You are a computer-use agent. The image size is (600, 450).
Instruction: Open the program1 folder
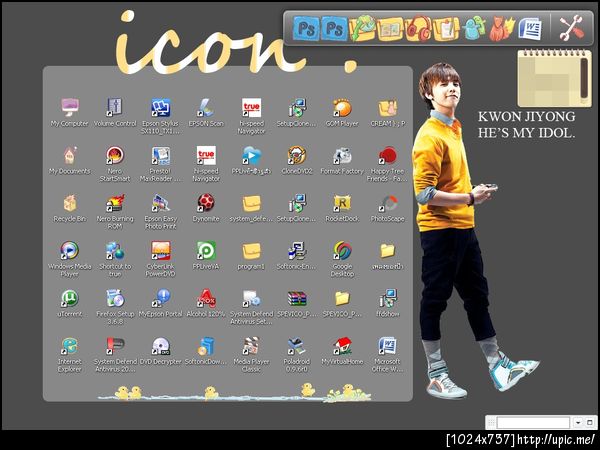point(251,255)
